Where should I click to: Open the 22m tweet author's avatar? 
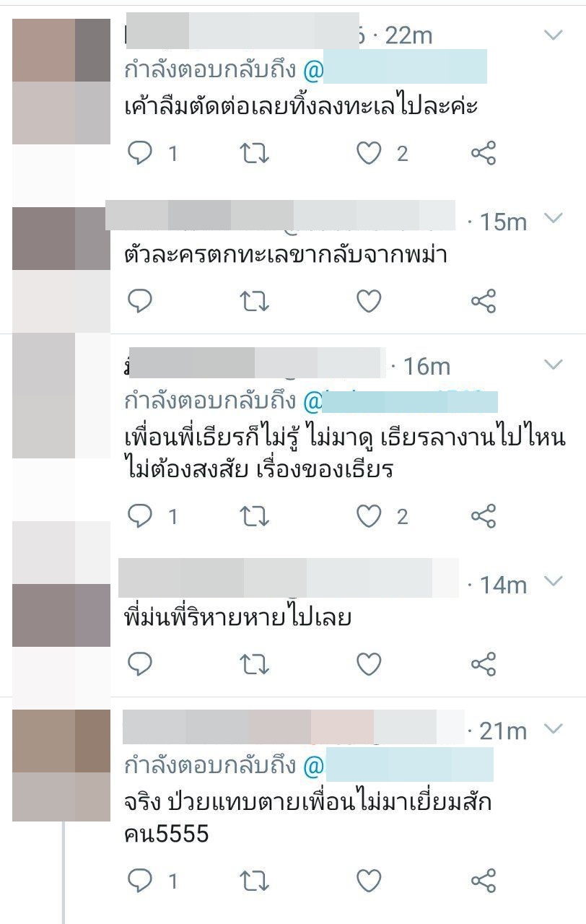click(61, 82)
